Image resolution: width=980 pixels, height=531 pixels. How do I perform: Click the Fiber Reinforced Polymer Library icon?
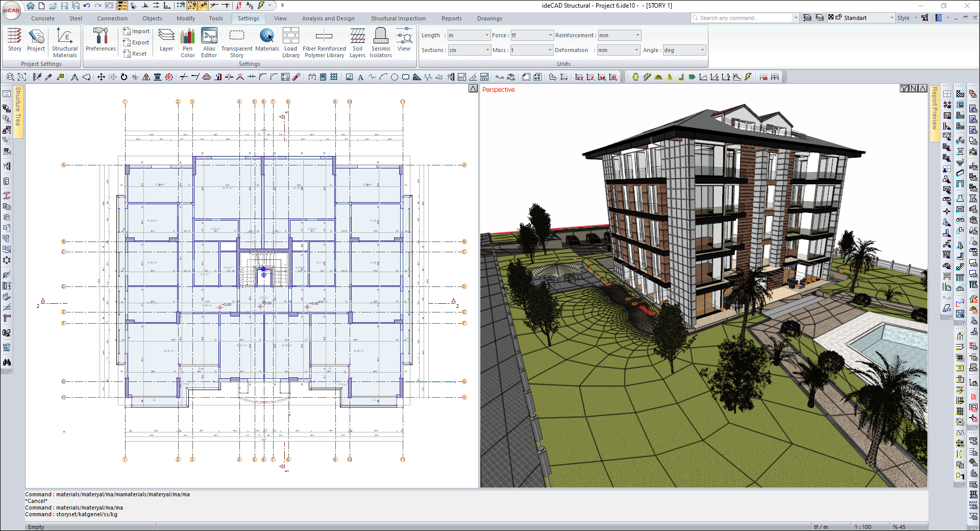pyautogui.click(x=324, y=42)
